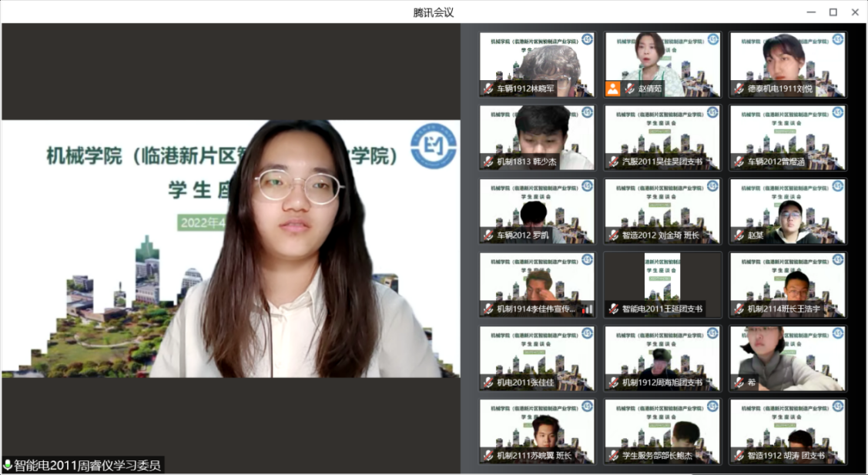Select the 汽服2011吴佳昊团支书 video tile
Image resolution: width=868 pixels, height=475 pixels.
(x=662, y=137)
